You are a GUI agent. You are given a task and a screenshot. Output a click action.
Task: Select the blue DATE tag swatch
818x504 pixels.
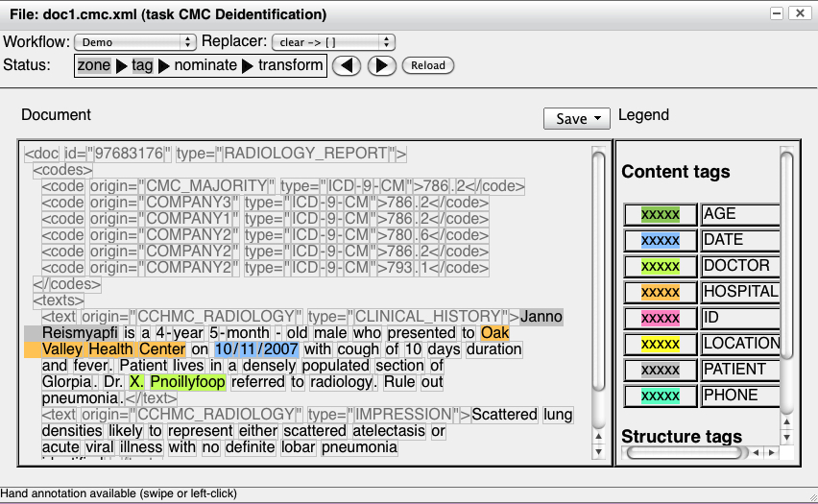click(x=660, y=240)
